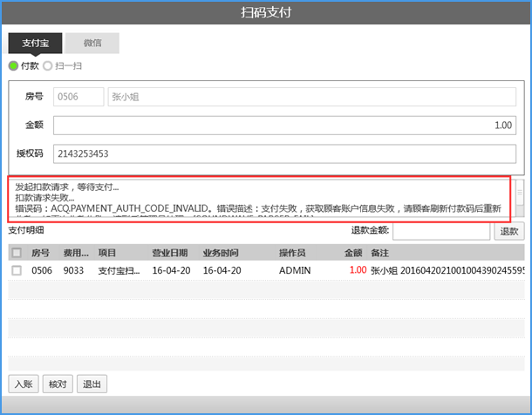Click the guest name field 张小姐
The height and width of the screenshot is (415, 532).
click(x=312, y=97)
